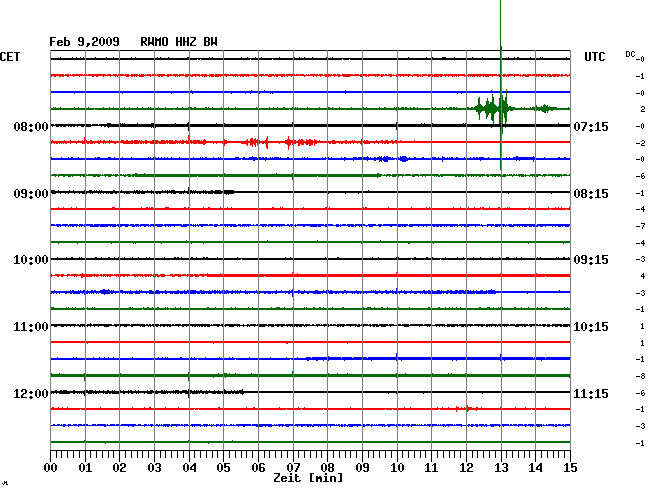Viewport: 650px width, 494px height.
Task: Click minute tick label 07
Action: tap(293, 468)
